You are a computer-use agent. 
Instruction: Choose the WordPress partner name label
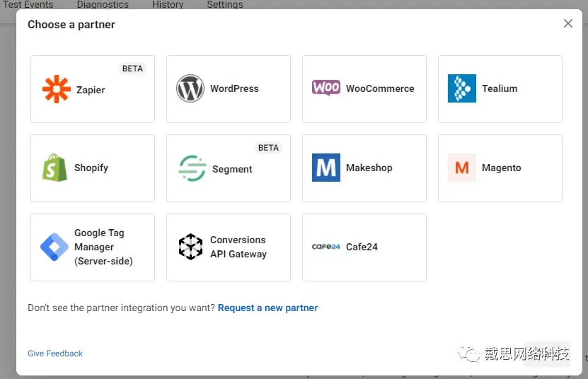coord(234,88)
